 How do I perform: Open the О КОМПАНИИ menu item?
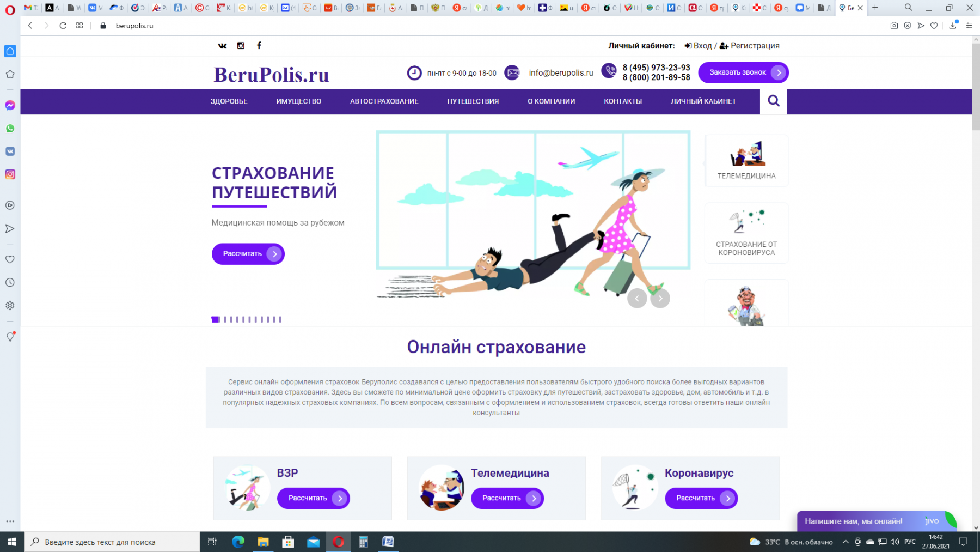[x=551, y=101]
